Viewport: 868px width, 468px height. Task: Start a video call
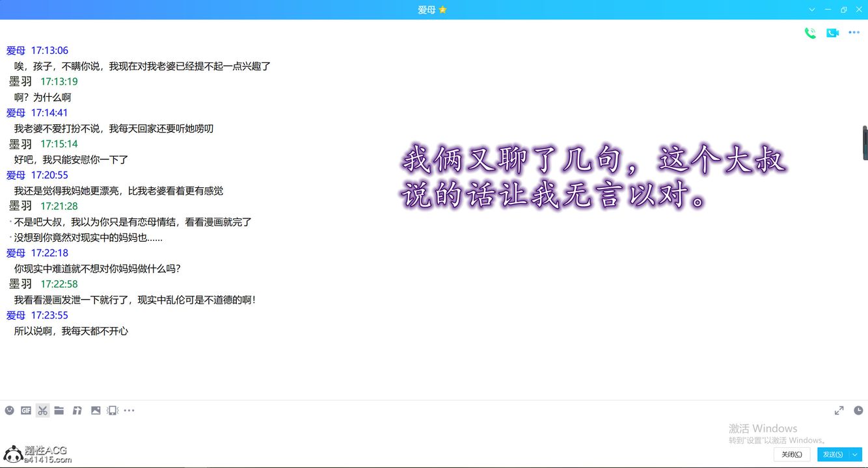pos(832,32)
